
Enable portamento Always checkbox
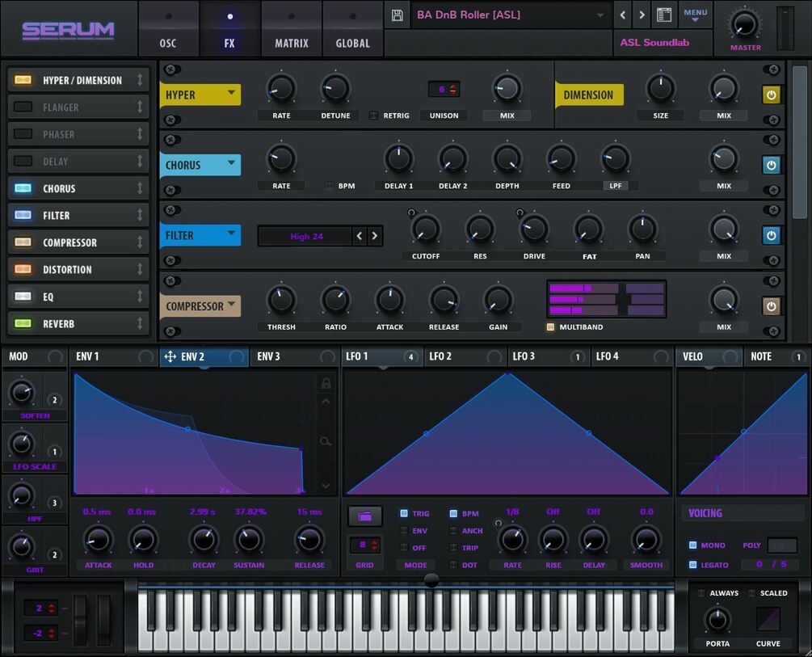[x=701, y=592]
